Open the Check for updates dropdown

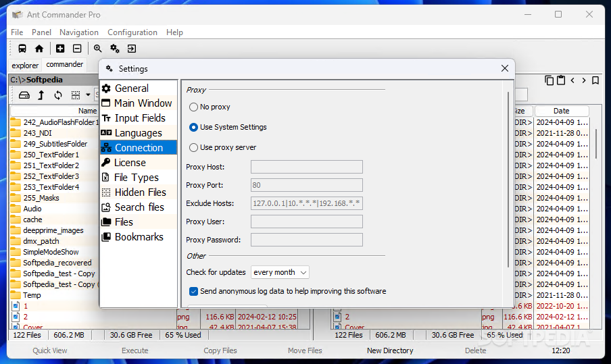(280, 273)
